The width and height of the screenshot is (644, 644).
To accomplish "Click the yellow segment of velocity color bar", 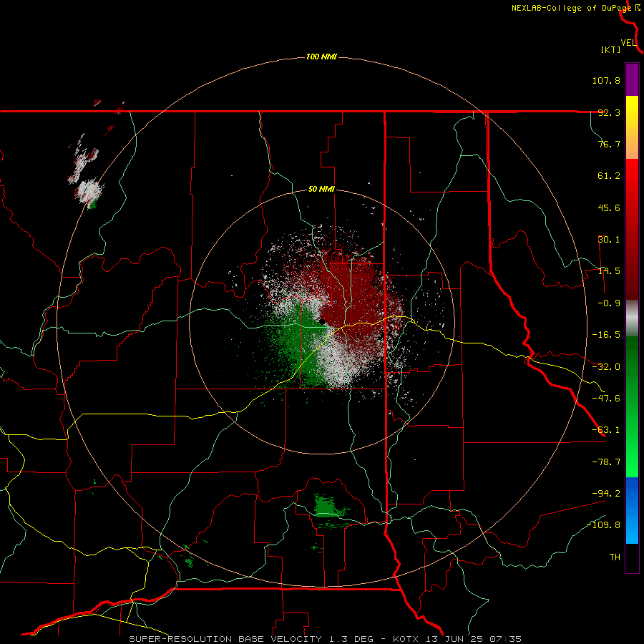I will (x=632, y=127).
